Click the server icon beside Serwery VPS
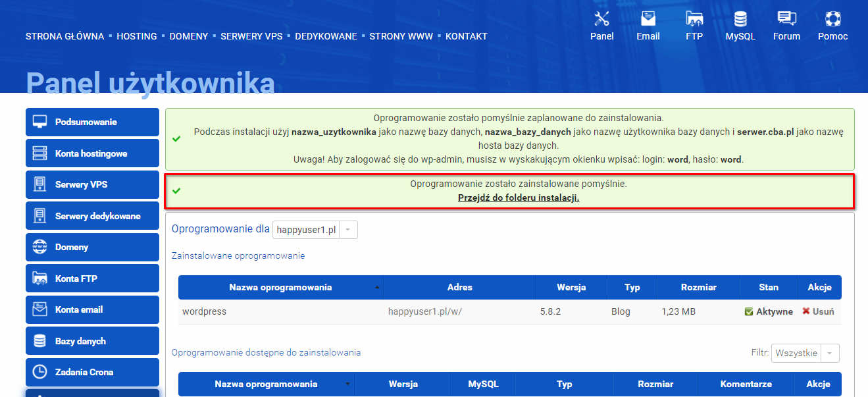 [40, 184]
